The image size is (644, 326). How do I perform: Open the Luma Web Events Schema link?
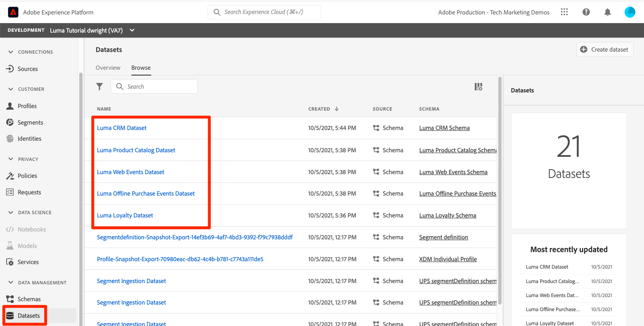coord(453,172)
